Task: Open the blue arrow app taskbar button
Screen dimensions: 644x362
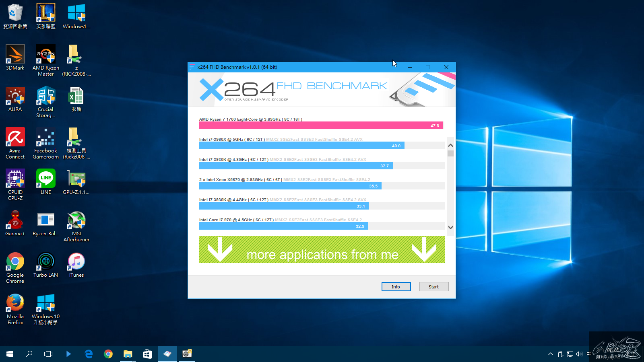Action: (x=68, y=354)
